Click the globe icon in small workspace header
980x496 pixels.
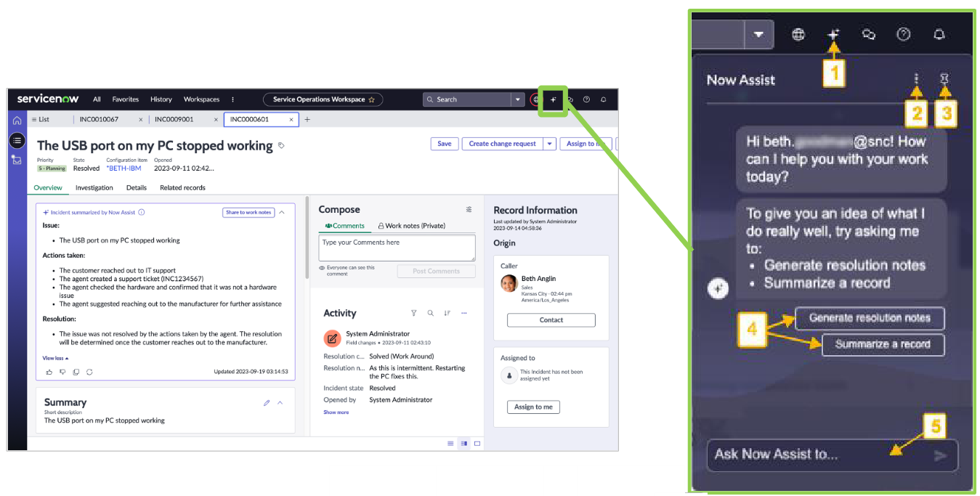[x=536, y=99]
